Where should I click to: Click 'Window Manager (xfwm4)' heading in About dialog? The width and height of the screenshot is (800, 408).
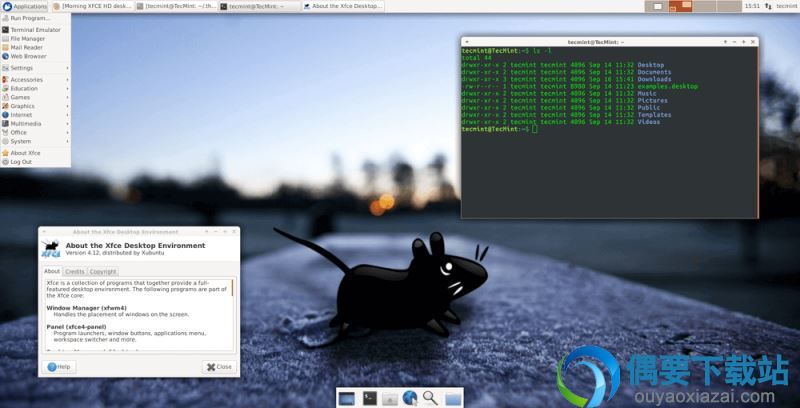coord(86,308)
